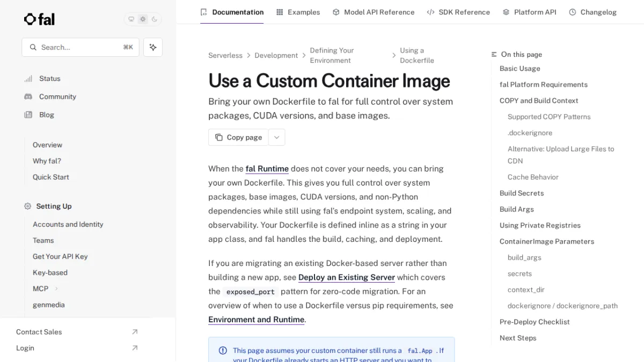Open genmedia sidebar page
This screenshot has width=644, height=362.
[49, 305]
